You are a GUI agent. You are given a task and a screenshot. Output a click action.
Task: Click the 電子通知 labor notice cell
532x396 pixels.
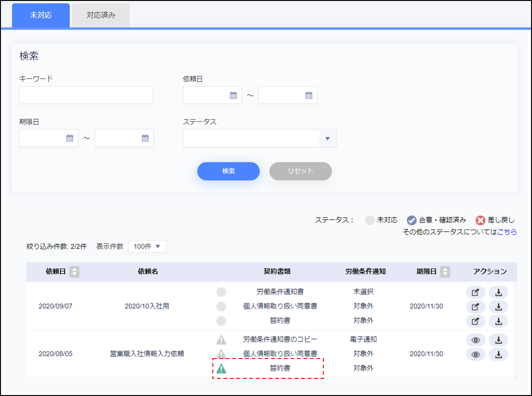363,339
